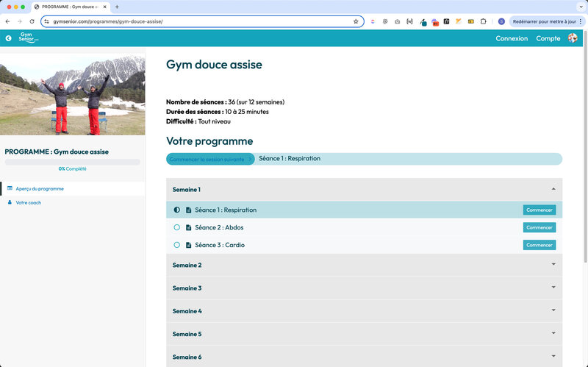
Task: Bookmark page with the star icon
Action: (356, 21)
